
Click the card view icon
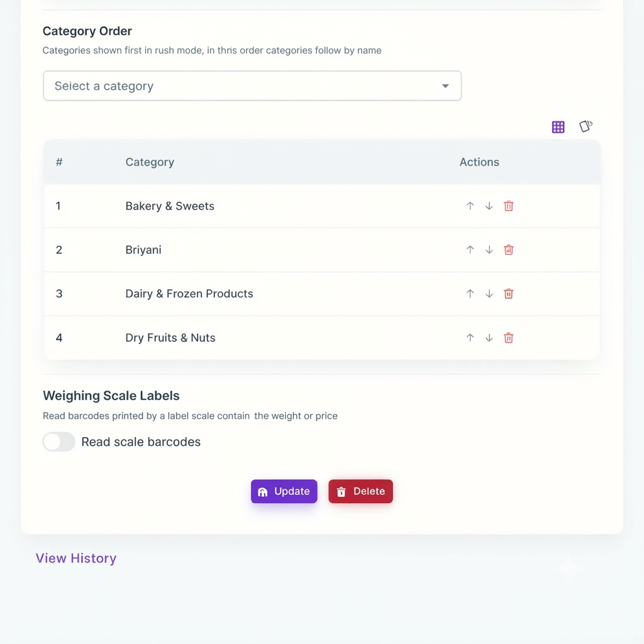(586, 126)
